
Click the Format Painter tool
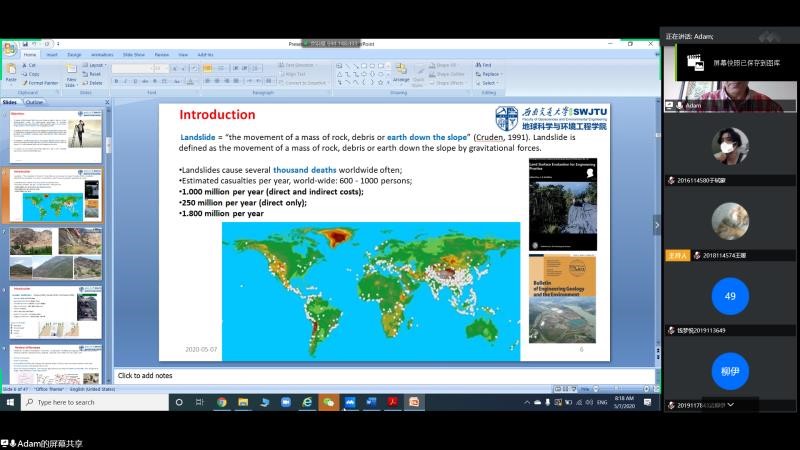coord(40,82)
